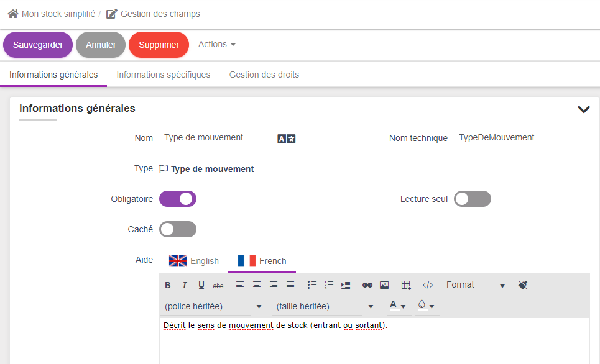Enable the Lecture seul toggle
The height and width of the screenshot is (364, 600).
[473, 199]
